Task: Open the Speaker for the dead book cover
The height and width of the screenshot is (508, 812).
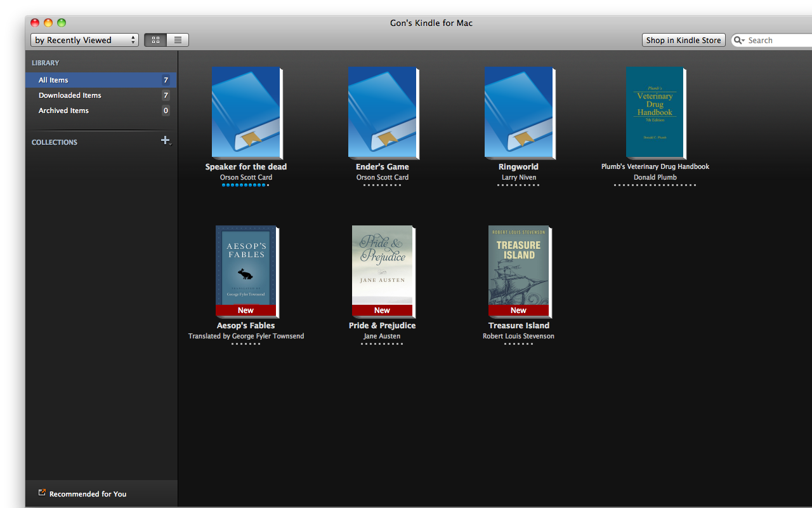Action: pos(246,113)
